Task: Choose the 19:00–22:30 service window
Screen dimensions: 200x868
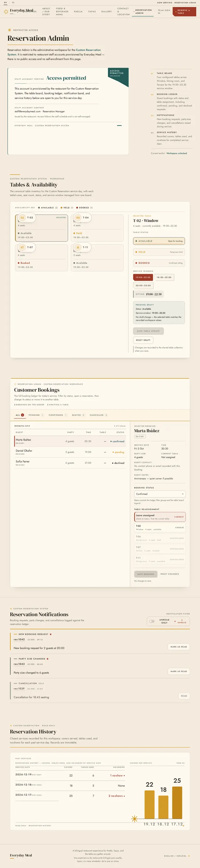Action: [x=143, y=277]
